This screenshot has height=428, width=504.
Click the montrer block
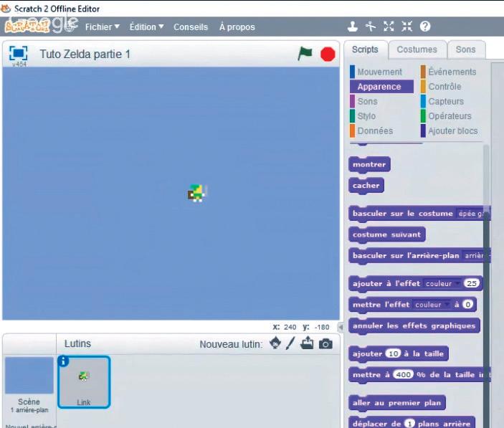[x=369, y=164]
